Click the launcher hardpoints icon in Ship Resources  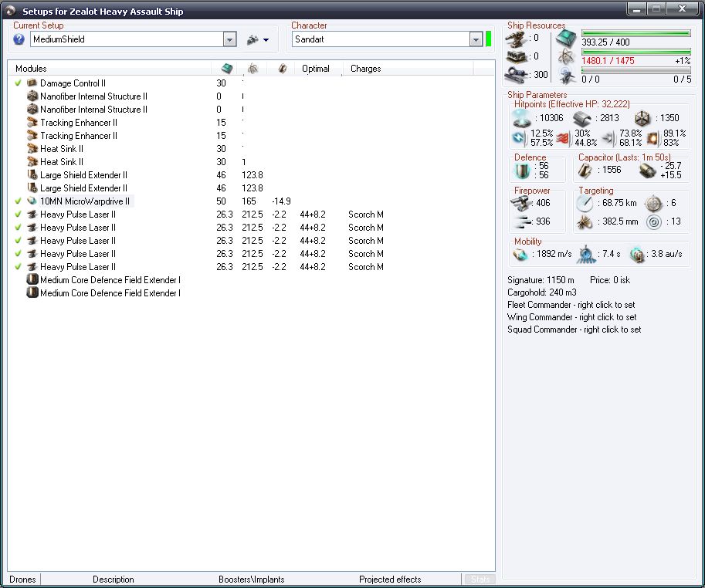click(516, 56)
